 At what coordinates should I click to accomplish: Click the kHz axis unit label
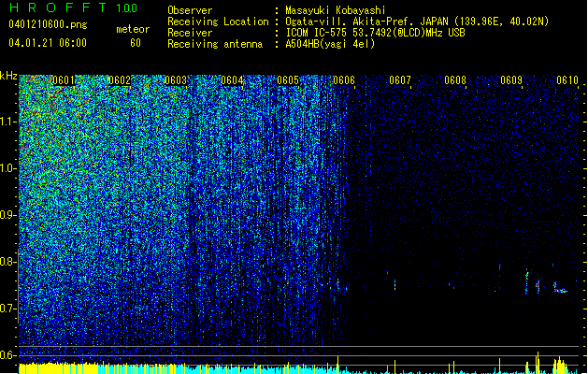pyautogui.click(x=8, y=76)
